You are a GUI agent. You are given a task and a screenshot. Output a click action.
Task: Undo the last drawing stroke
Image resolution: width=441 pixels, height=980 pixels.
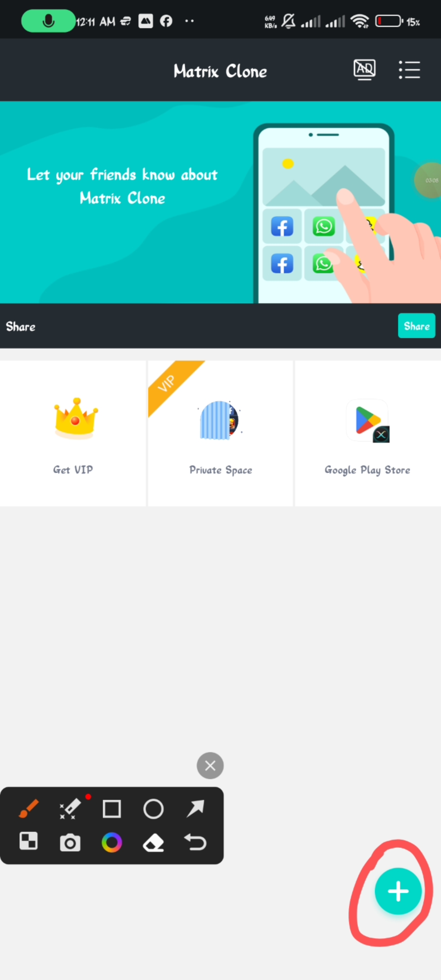tap(195, 842)
